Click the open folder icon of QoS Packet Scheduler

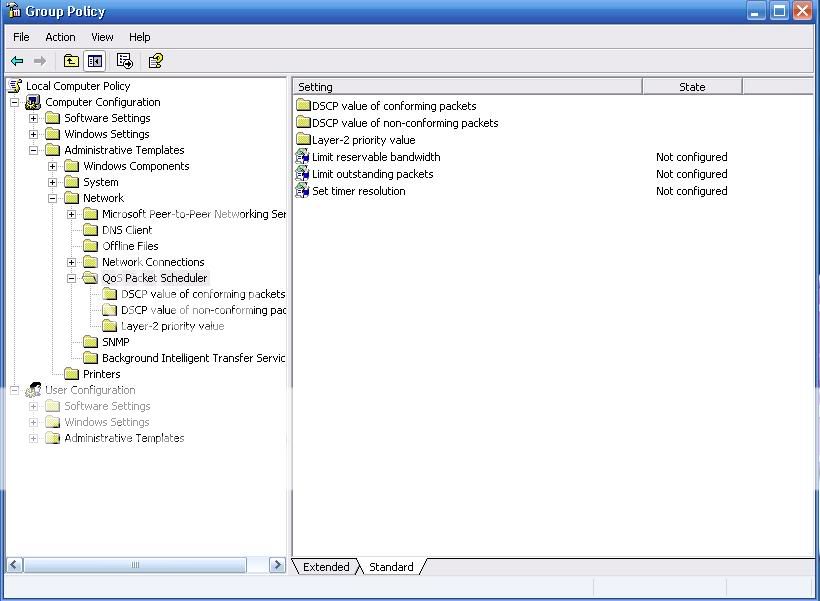[90, 278]
